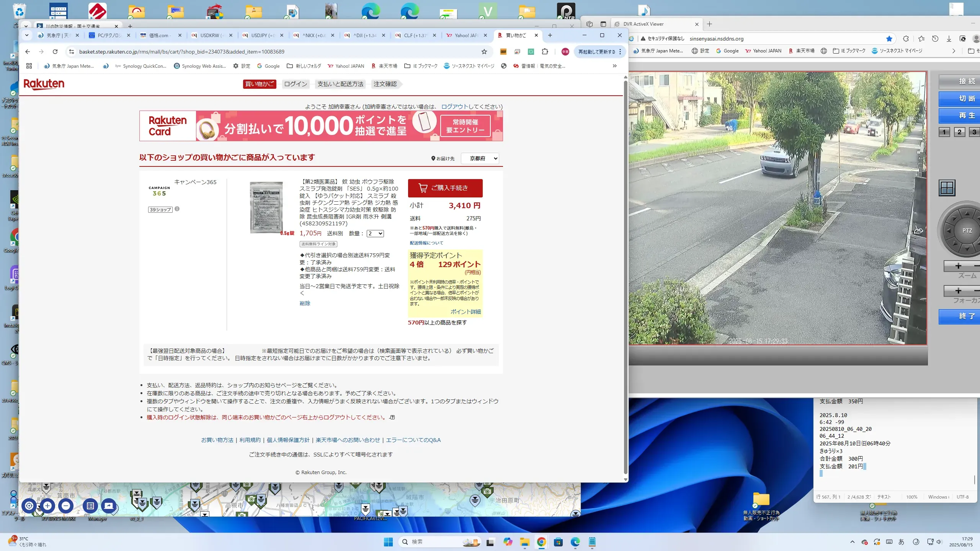
Task: Click the Chrome reload page icon
Action: coord(55,52)
